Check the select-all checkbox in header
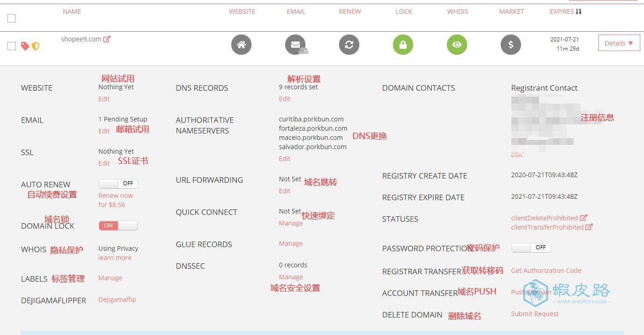 point(12,18)
